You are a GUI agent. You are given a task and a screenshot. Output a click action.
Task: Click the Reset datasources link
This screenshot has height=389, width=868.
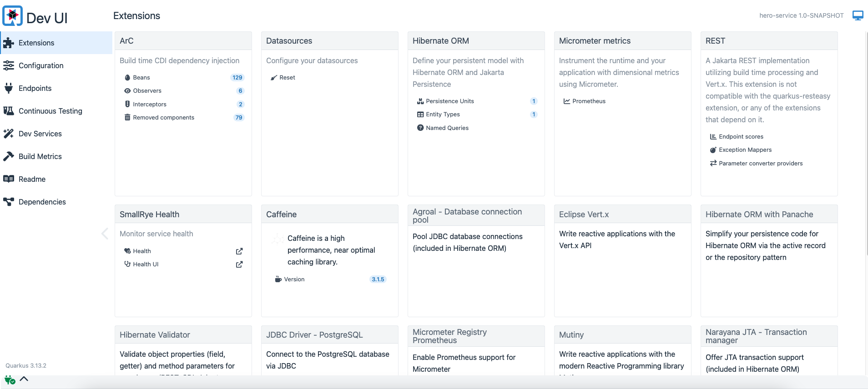287,78
